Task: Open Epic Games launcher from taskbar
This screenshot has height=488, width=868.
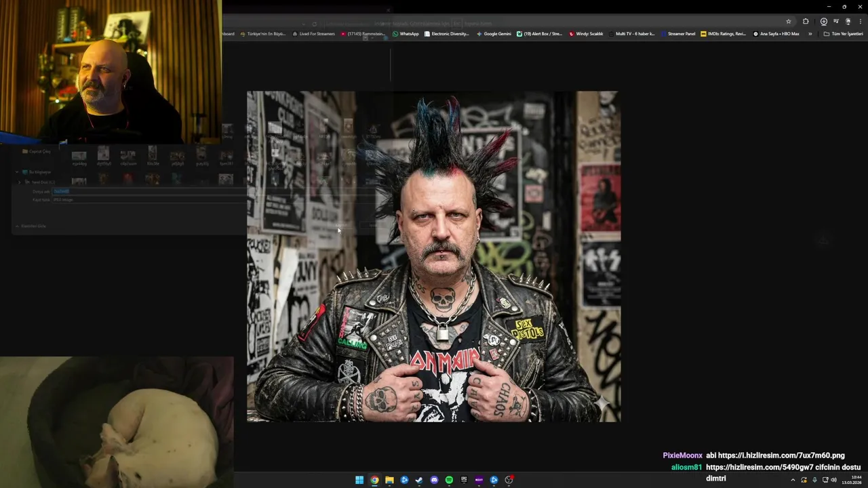Action: coord(464,480)
